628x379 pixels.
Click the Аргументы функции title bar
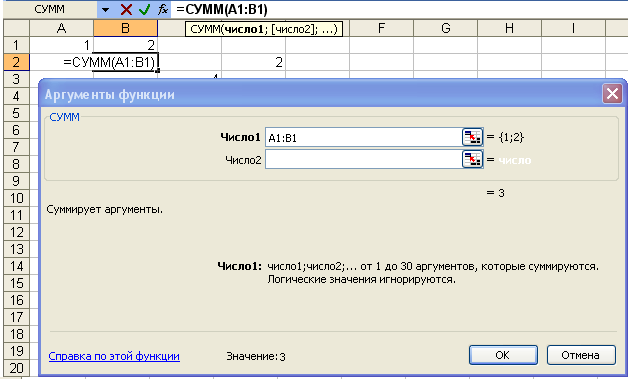tap(320, 94)
